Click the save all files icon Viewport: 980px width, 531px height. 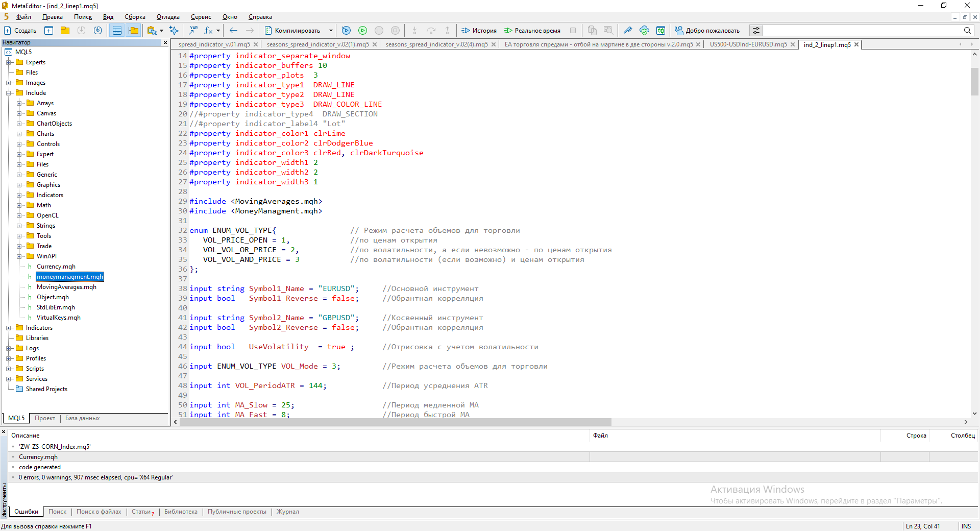pyautogui.click(x=97, y=31)
